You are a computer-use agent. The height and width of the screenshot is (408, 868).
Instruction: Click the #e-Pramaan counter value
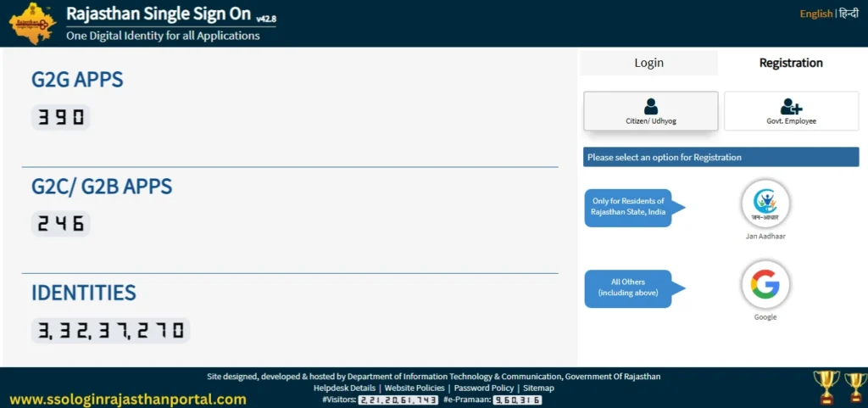(518, 400)
